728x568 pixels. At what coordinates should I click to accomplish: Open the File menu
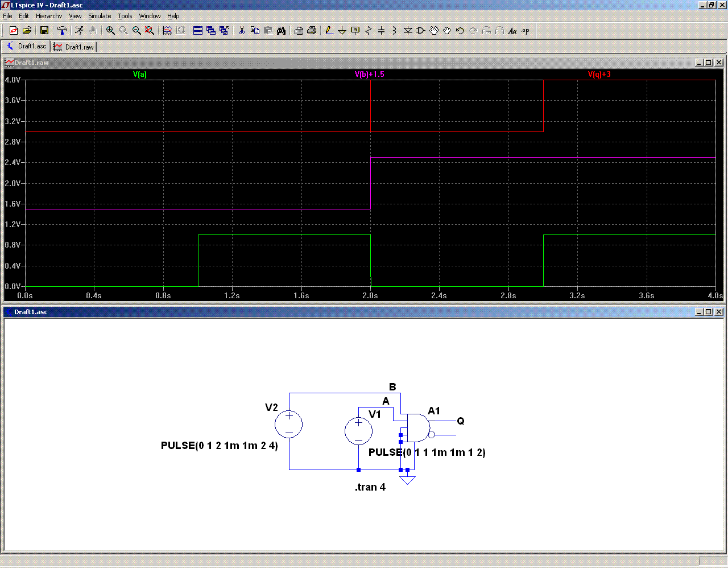tap(7, 16)
